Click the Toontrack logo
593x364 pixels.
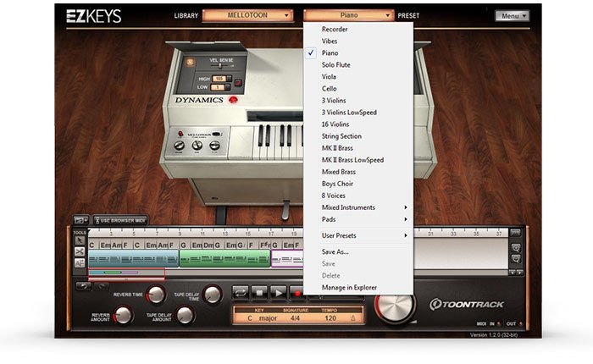click(467, 304)
